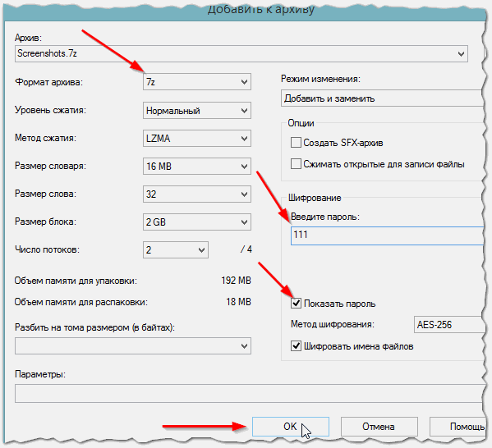Open the Формат архива dropdown showing 7z
The width and height of the screenshot is (492, 448).
tap(197, 82)
